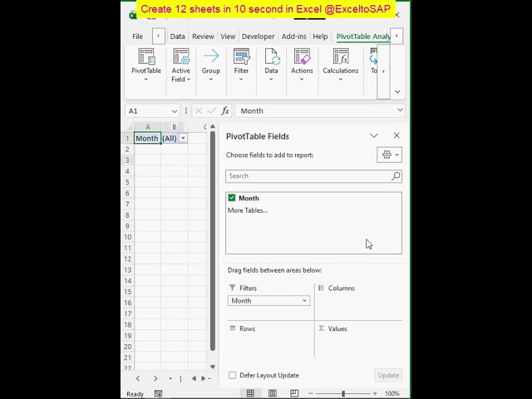Open the Name Box dropdown
532x399 pixels.
[x=175, y=111]
